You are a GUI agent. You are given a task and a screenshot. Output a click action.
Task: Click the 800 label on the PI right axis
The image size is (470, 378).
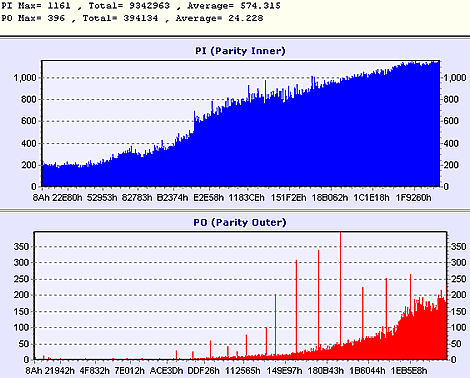coord(451,99)
